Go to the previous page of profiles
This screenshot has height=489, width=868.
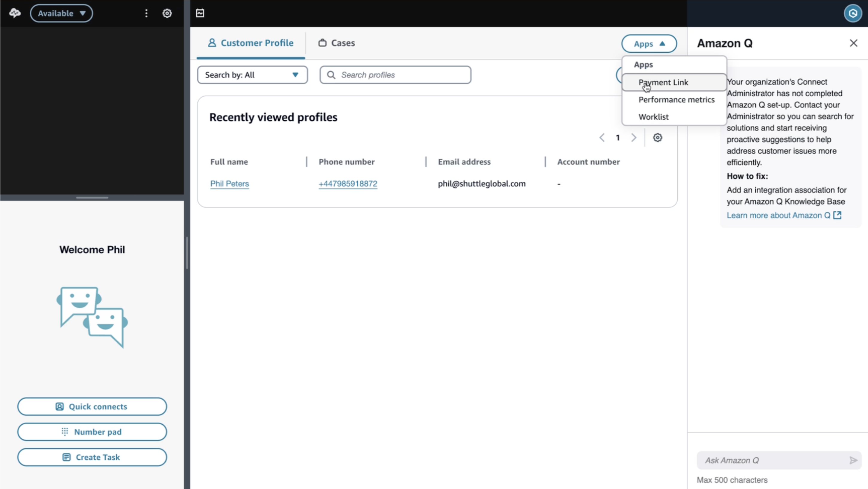point(602,137)
